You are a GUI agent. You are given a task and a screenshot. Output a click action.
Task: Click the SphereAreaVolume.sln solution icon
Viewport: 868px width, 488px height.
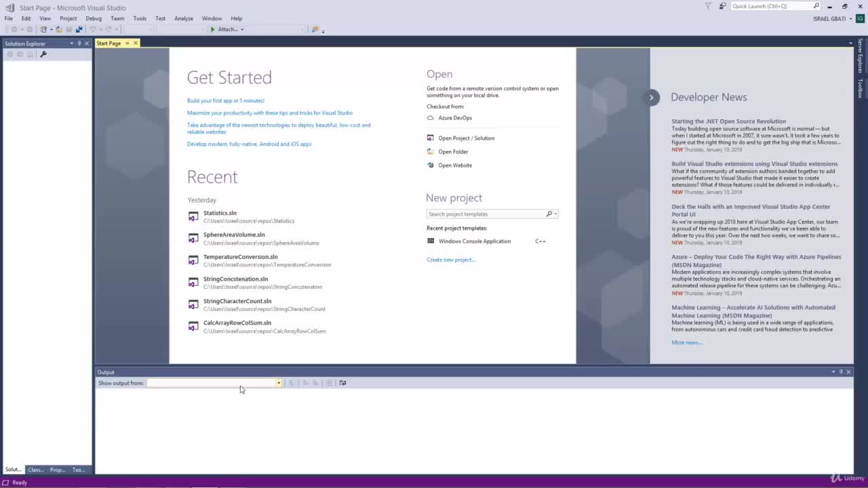[x=193, y=239]
